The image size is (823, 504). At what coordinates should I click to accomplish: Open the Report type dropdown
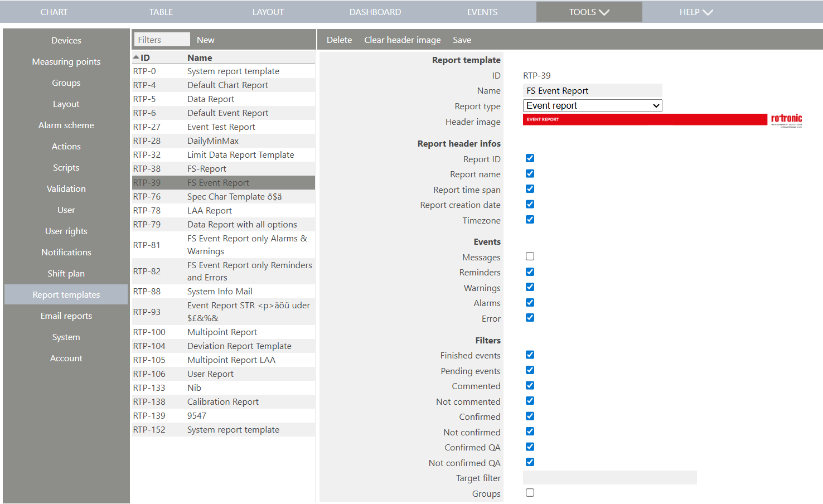pos(592,105)
